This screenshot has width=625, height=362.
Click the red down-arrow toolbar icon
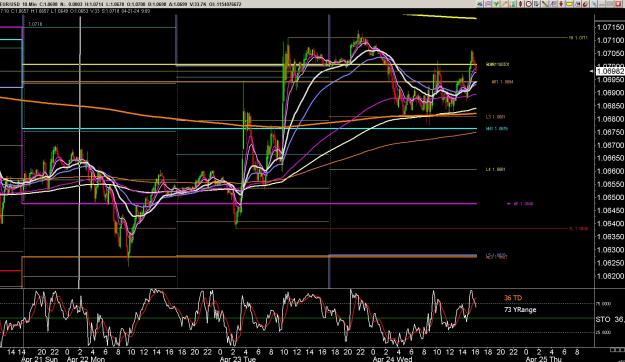[x=561, y=4]
